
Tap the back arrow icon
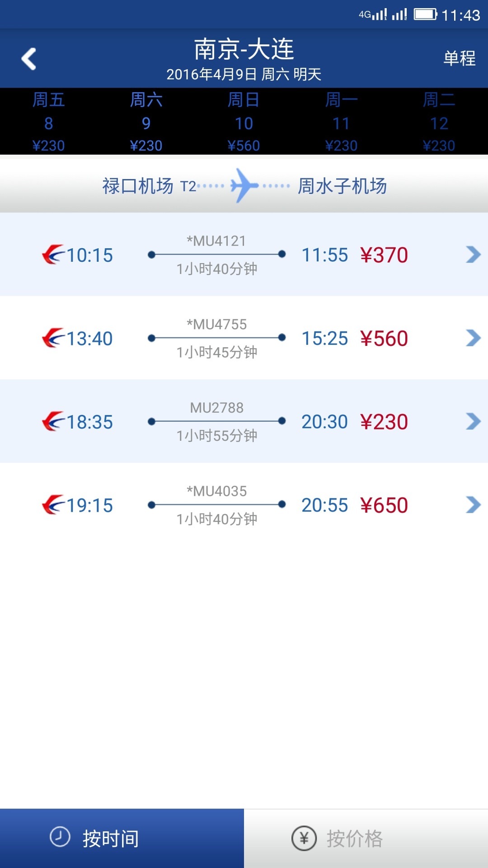(x=29, y=59)
